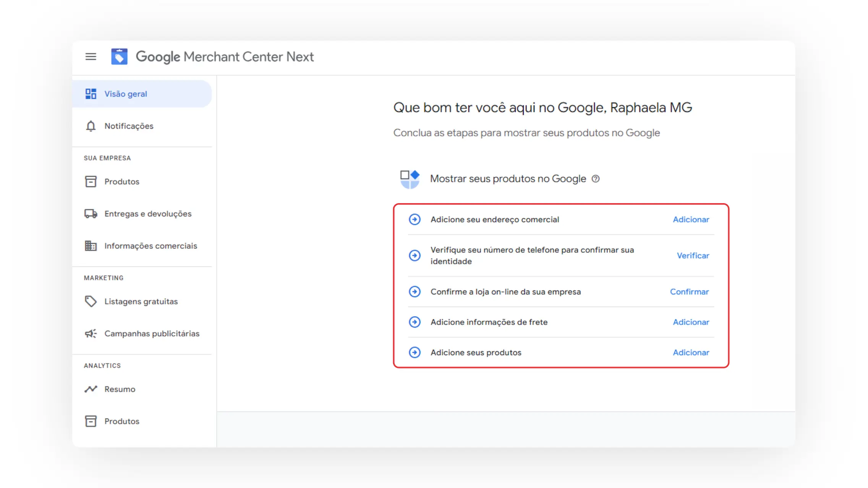This screenshot has height=488, width=868.
Task: Click the help question mark icon
Action: (595, 179)
